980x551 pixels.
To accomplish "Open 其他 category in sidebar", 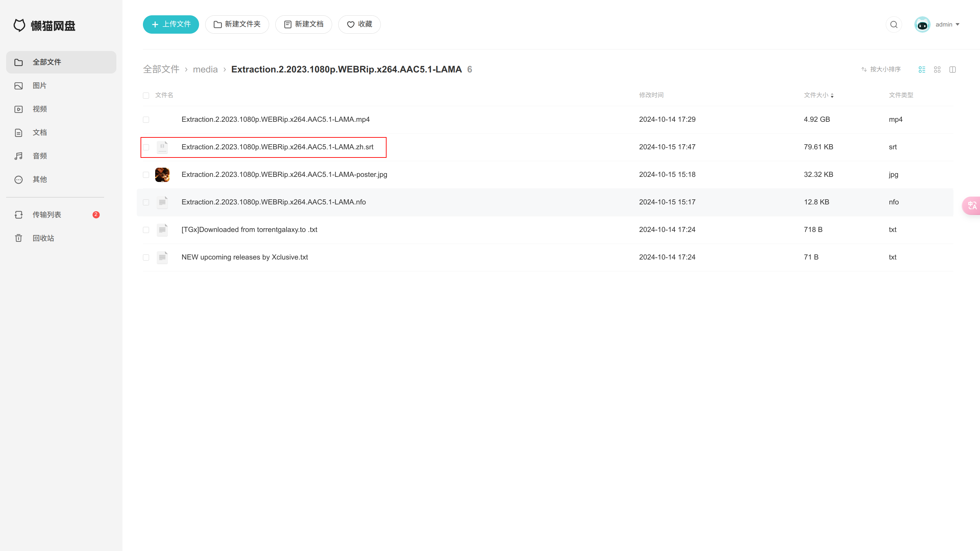I will coord(61,180).
